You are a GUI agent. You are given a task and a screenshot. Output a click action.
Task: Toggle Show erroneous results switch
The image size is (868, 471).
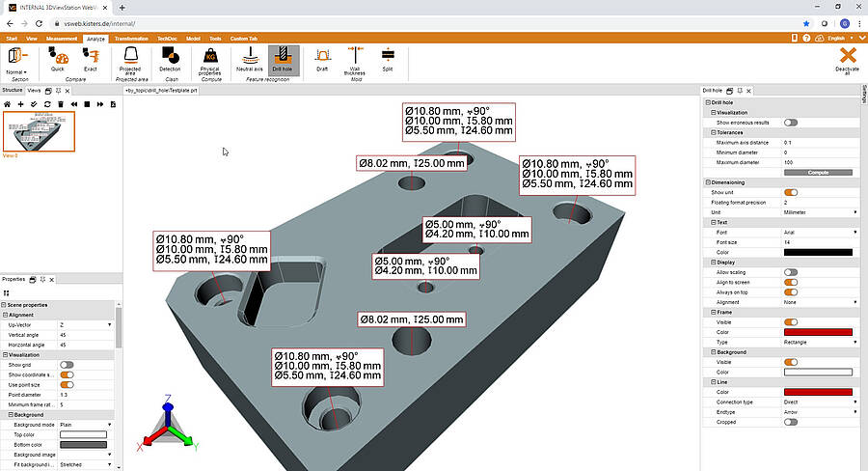791,123
